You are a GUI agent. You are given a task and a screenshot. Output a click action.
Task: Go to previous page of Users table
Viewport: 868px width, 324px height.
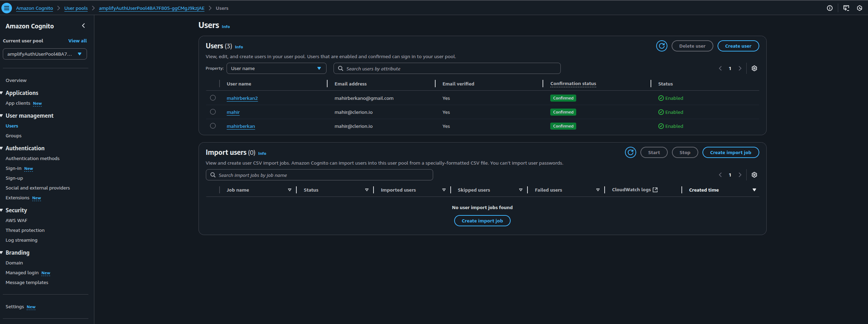pos(720,68)
